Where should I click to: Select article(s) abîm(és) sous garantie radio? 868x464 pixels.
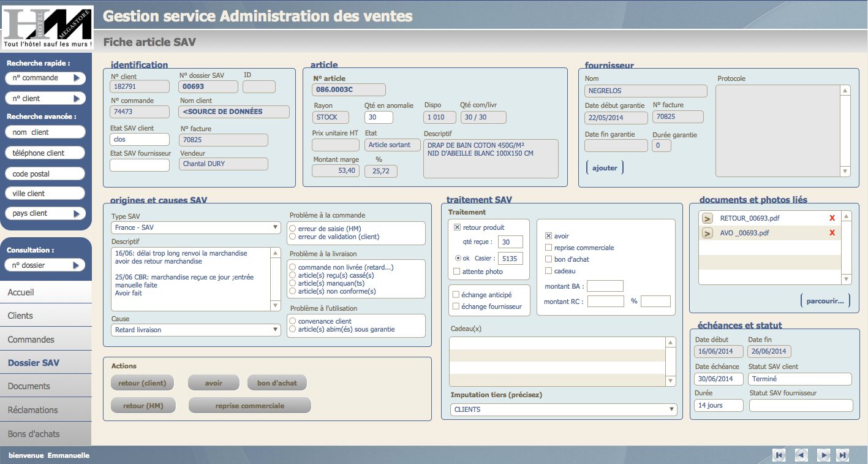click(293, 329)
